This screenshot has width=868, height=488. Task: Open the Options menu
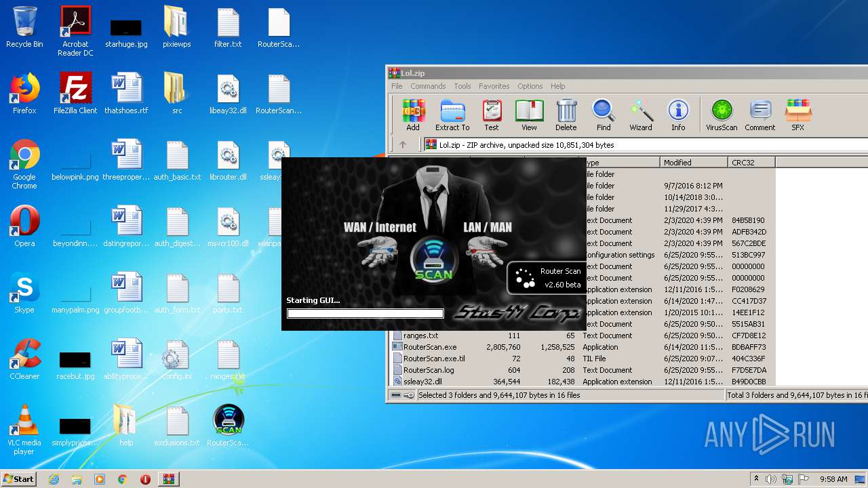pyautogui.click(x=530, y=86)
